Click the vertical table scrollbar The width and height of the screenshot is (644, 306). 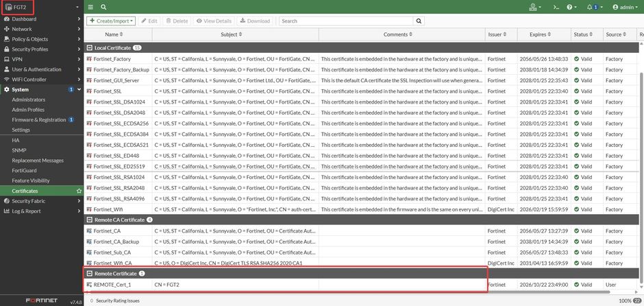coord(641,178)
